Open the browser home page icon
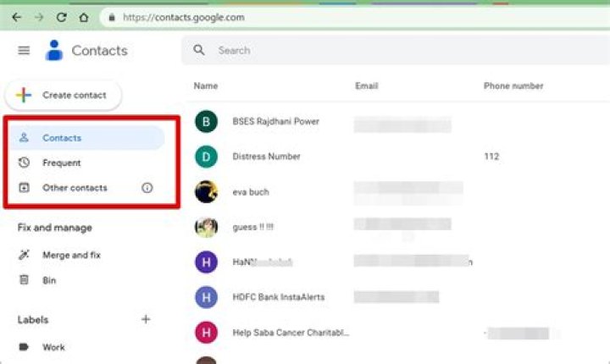Screen dimensions: 610x364 click(84, 17)
